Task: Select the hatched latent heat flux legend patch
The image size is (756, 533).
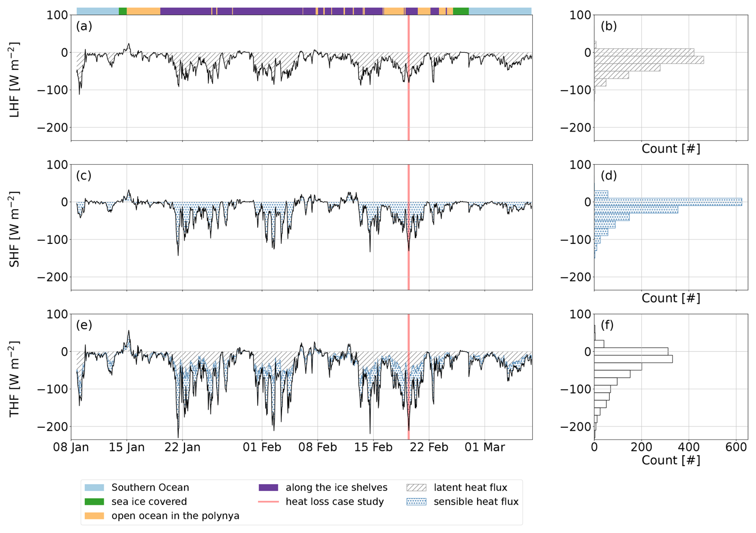Action: (416, 487)
